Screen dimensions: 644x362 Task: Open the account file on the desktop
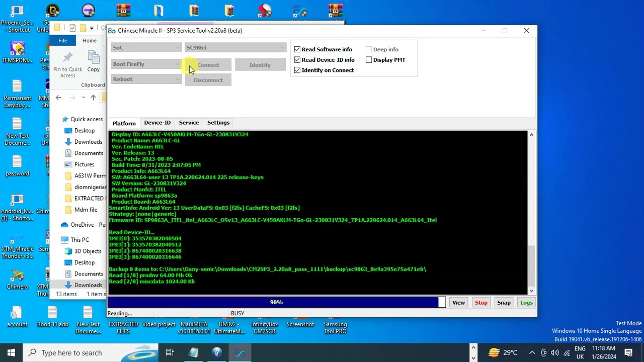(x=17, y=317)
